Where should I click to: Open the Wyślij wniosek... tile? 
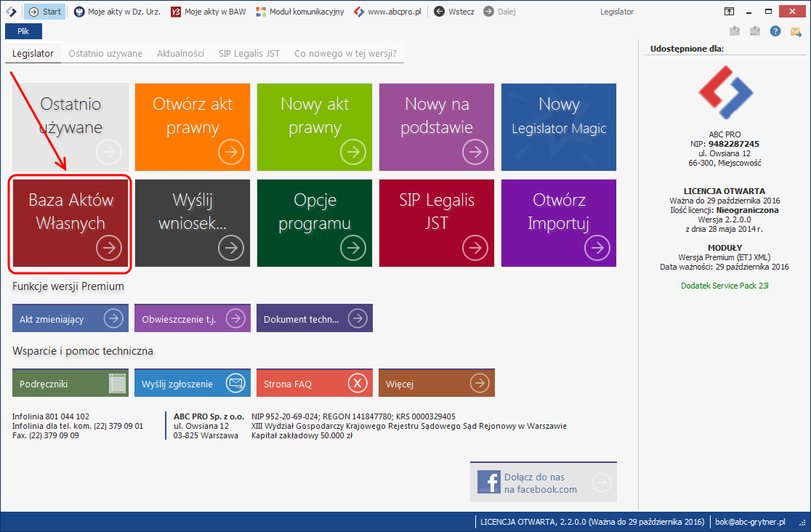tap(193, 223)
